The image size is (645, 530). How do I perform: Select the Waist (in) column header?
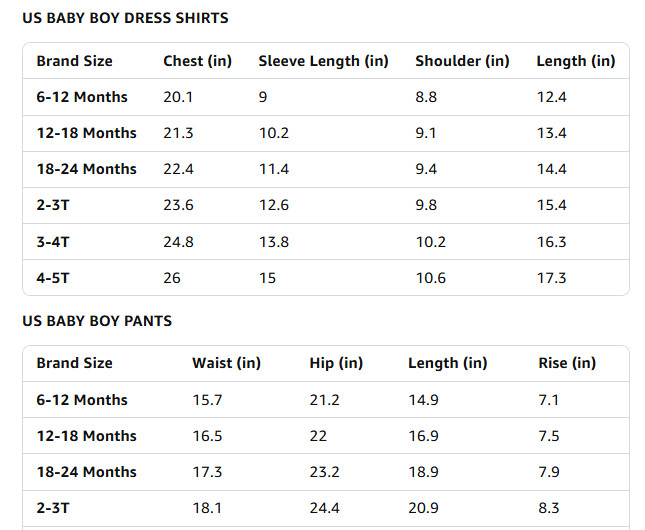[226, 363]
